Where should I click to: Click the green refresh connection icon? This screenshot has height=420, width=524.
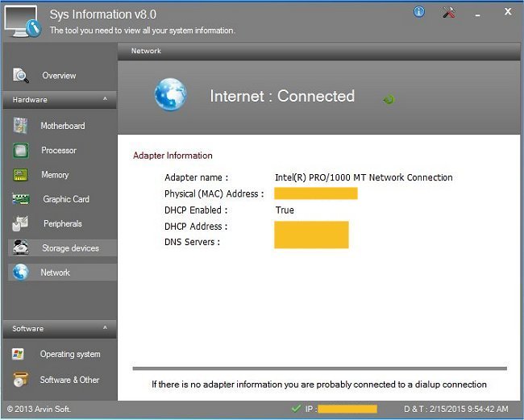point(389,99)
